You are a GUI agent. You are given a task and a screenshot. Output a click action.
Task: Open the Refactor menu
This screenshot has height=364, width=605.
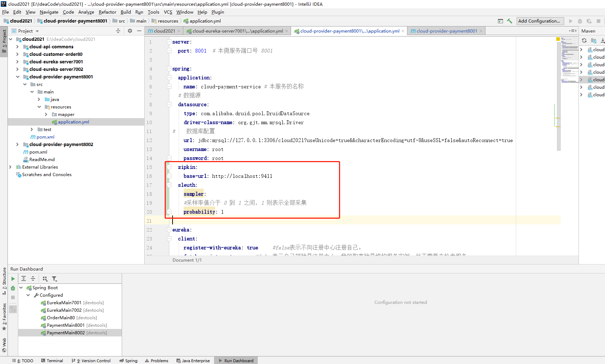[107, 12]
